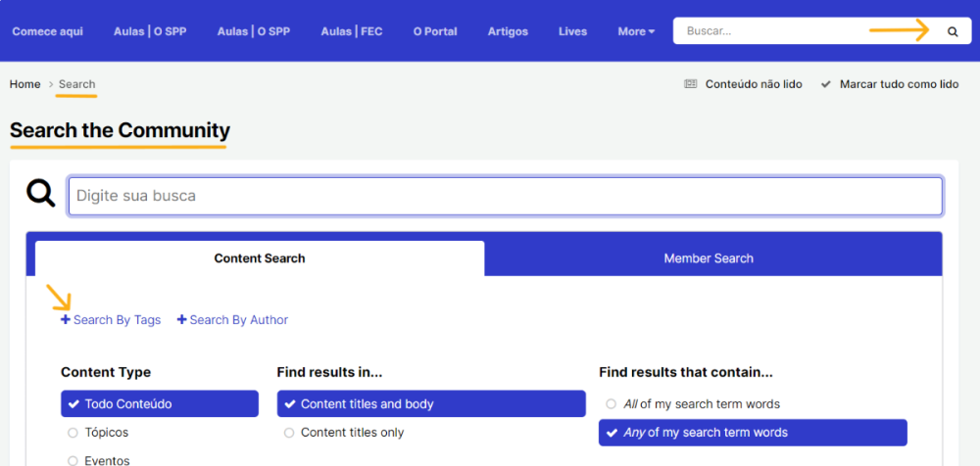Click the Conteúdo não lido newspaper icon
Image resolution: width=980 pixels, height=466 pixels.
coord(691,84)
